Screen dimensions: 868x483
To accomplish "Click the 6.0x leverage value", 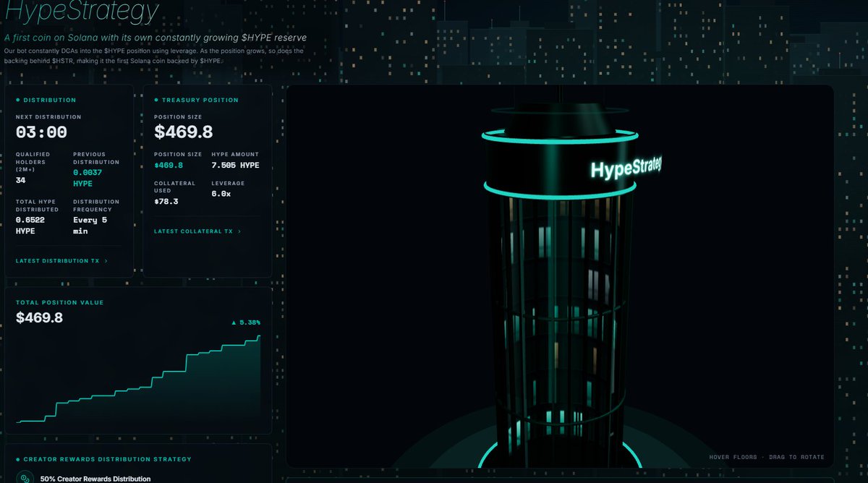I will 221,194.
